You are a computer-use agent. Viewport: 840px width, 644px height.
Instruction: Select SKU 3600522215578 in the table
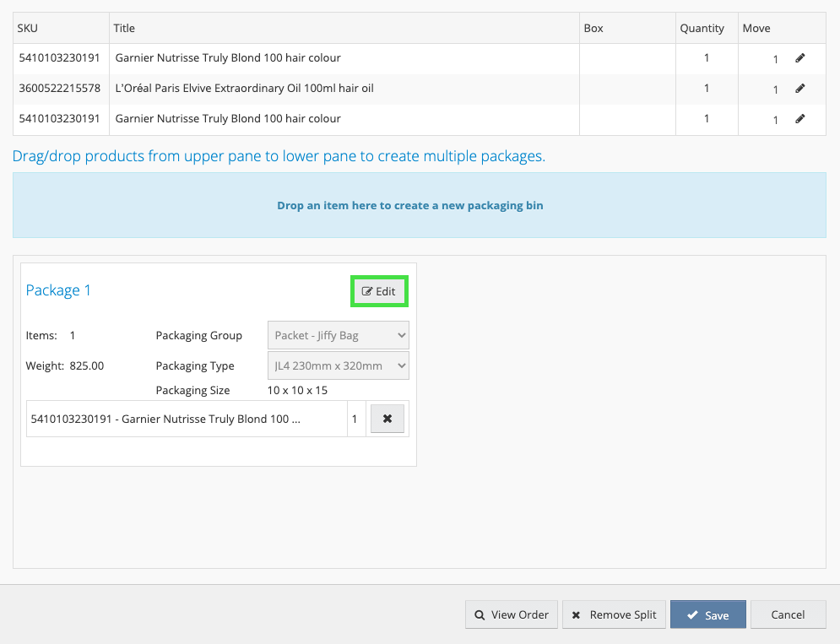click(59, 89)
